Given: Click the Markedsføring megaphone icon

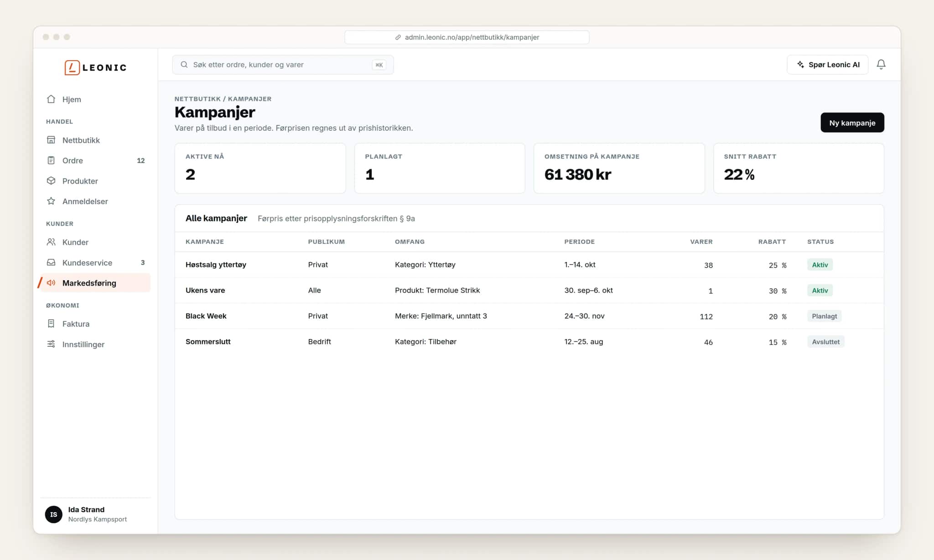Looking at the screenshot, I should point(51,283).
